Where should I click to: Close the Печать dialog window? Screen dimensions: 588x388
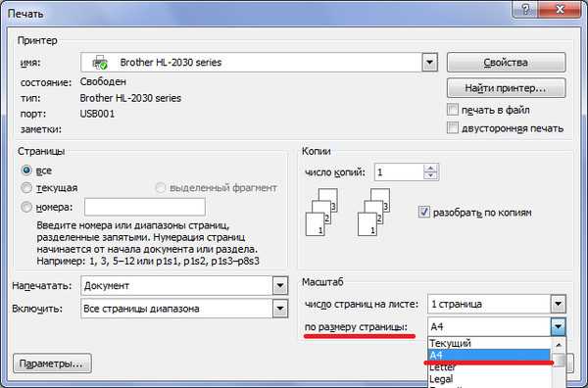click(x=561, y=9)
